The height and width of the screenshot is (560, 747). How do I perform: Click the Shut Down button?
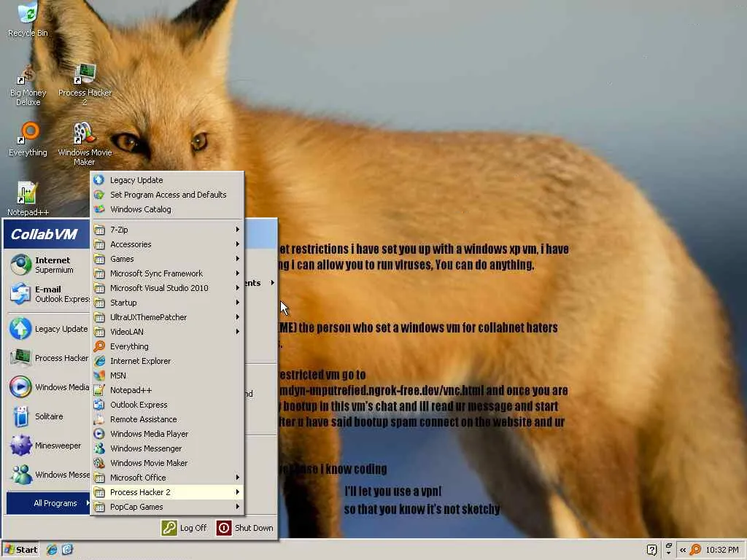[245, 528]
